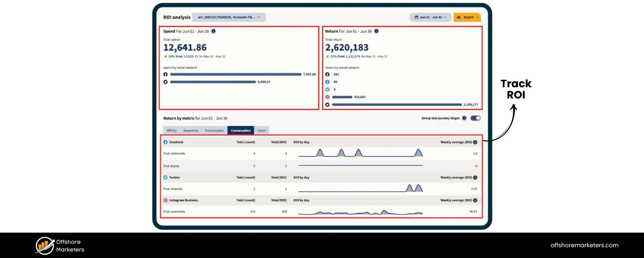Click the Return section info icon
The image size is (644, 258).
pyautogui.click(x=377, y=31)
